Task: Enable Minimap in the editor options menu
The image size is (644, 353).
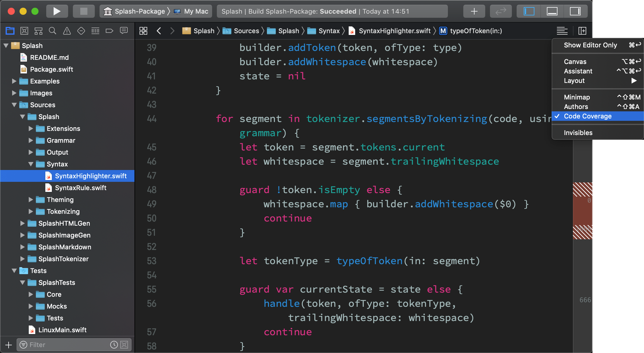Action: (576, 97)
